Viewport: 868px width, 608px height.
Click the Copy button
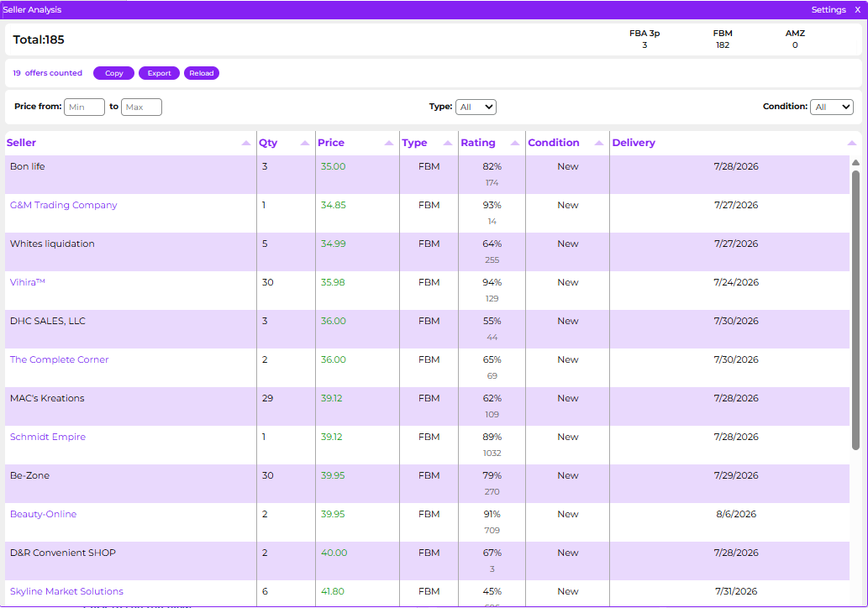[x=114, y=73]
